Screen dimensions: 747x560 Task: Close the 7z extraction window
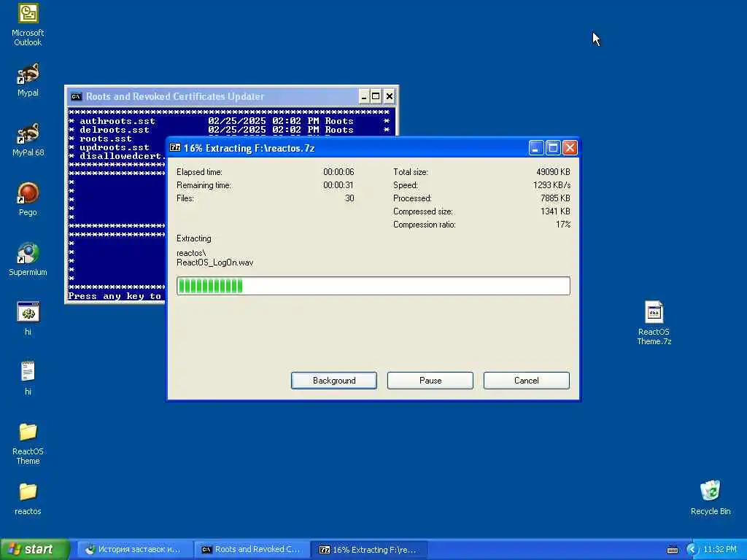pyautogui.click(x=570, y=148)
